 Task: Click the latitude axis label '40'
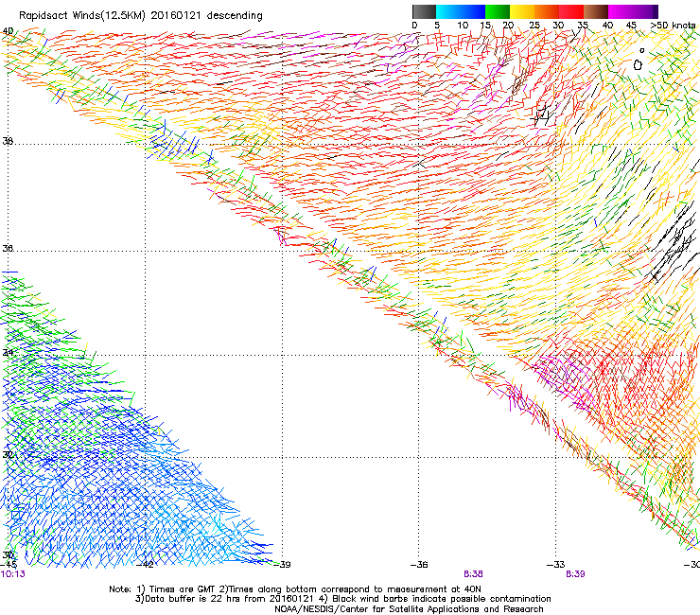tap(8, 31)
